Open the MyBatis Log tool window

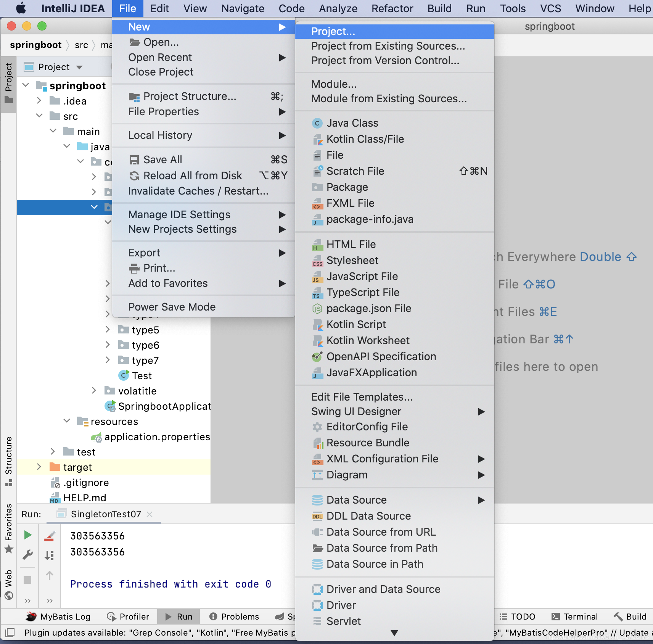click(58, 617)
